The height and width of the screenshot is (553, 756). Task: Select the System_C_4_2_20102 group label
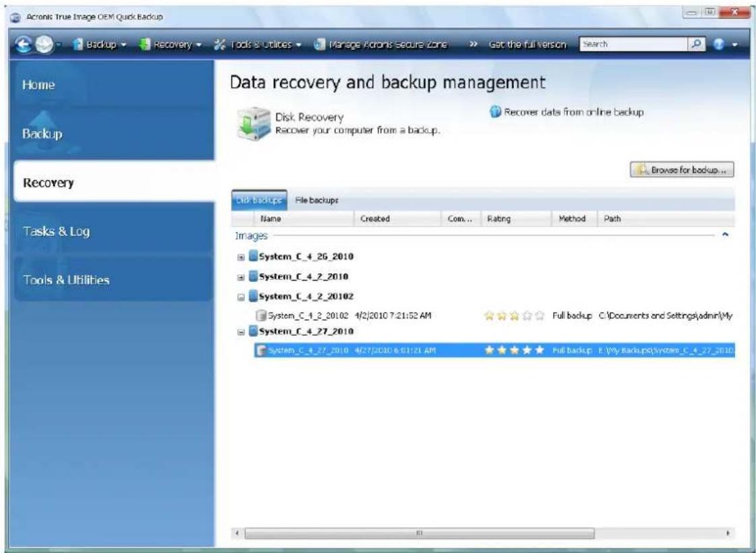306,297
